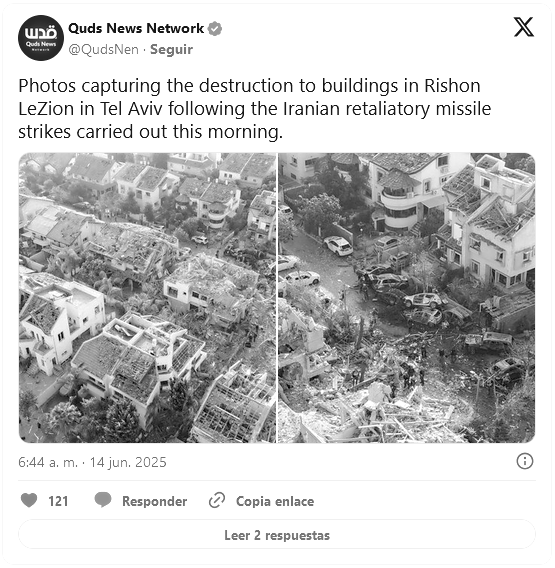Open the X logo link

coord(523,27)
